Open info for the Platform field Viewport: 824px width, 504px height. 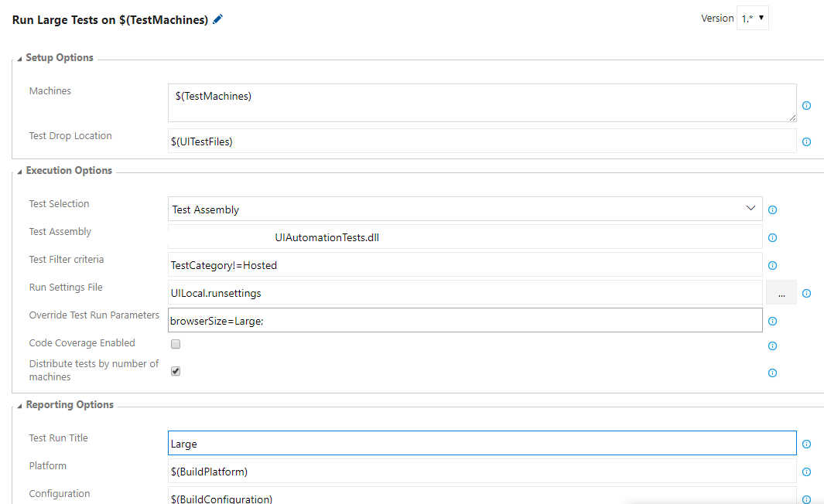(806, 472)
